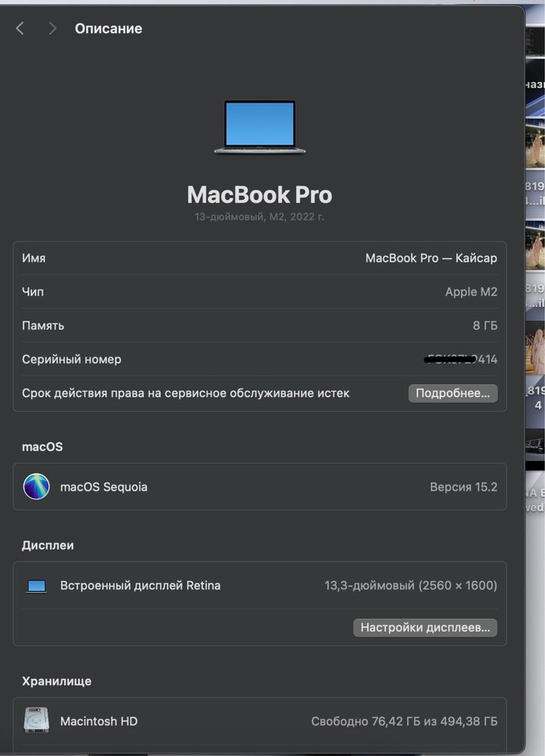The width and height of the screenshot is (545, 756).
Task: Click the MacBook Pro model heading
Action: click(259, 195)
